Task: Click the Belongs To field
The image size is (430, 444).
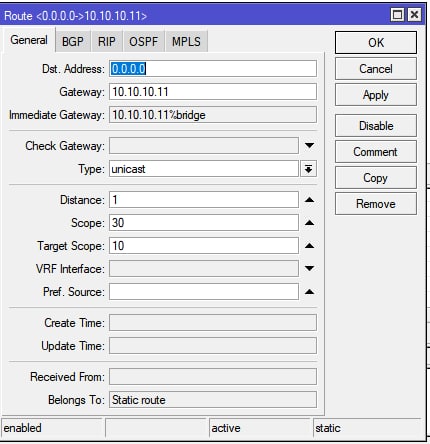Action: [x=213, y=399]
